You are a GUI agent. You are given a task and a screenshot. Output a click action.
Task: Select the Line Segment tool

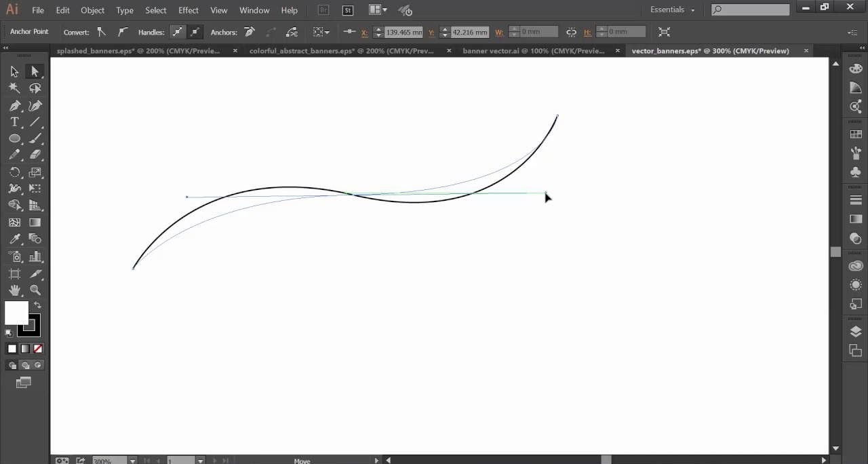click(x=35, y=122)
